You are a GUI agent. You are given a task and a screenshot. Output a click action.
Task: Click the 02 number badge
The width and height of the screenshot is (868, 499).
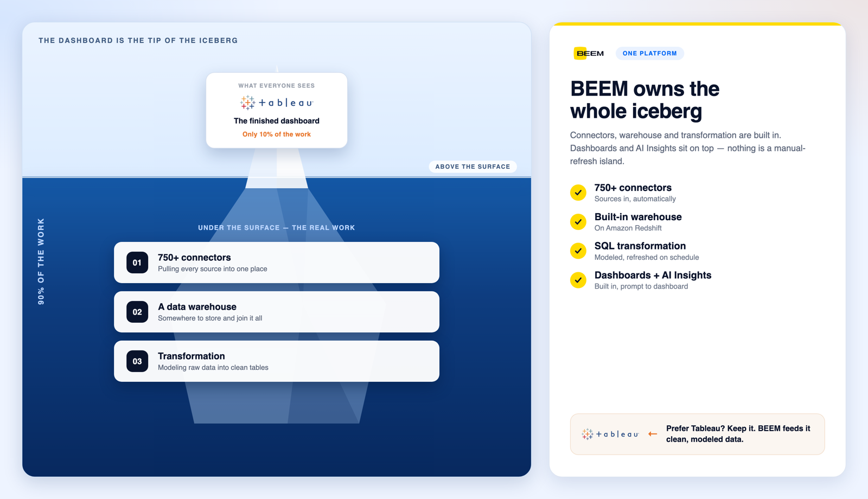[x=137, y=312]
